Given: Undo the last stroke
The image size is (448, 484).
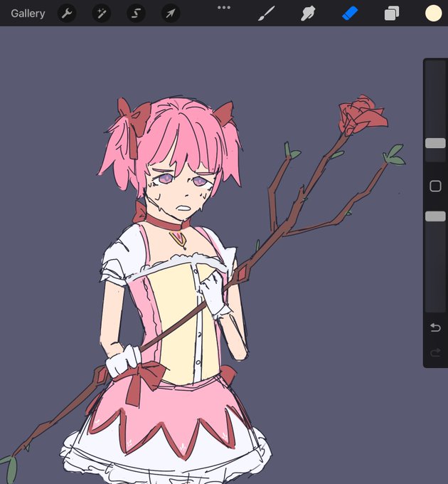Looking at the screenshot, I should [x=435, y=327].
